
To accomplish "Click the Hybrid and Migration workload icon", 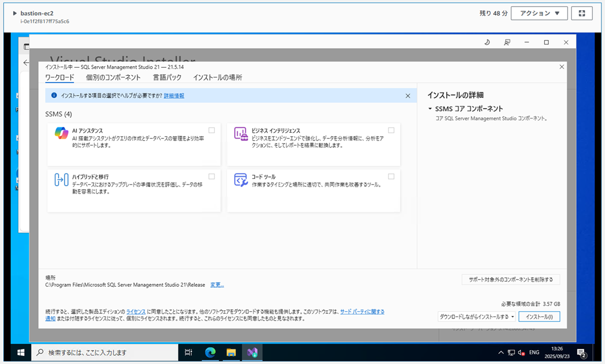I will [x=61, y=179].
